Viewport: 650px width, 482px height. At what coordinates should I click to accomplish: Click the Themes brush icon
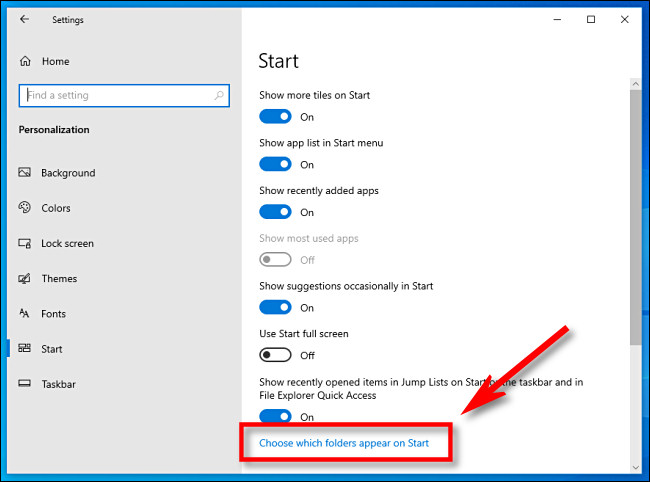tap(25, 278)
